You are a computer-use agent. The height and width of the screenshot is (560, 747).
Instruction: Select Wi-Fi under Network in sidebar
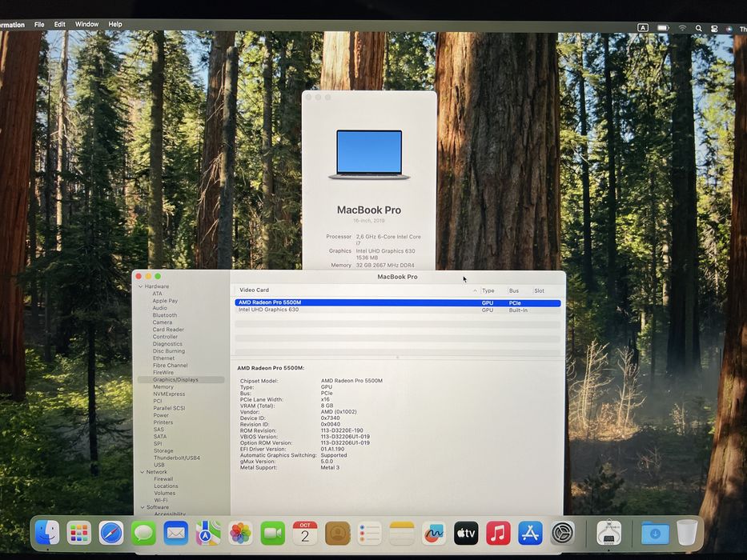[x=161, y=501]
